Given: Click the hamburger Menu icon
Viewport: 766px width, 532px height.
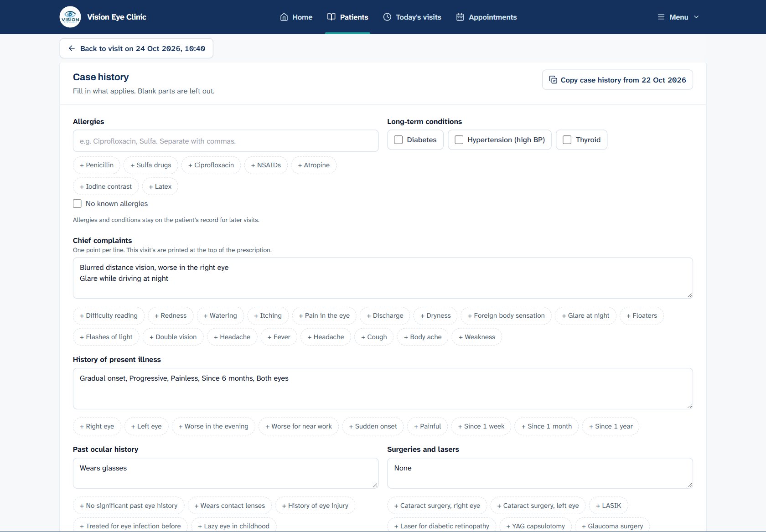Looking at the screenshot, I should 661,17.
